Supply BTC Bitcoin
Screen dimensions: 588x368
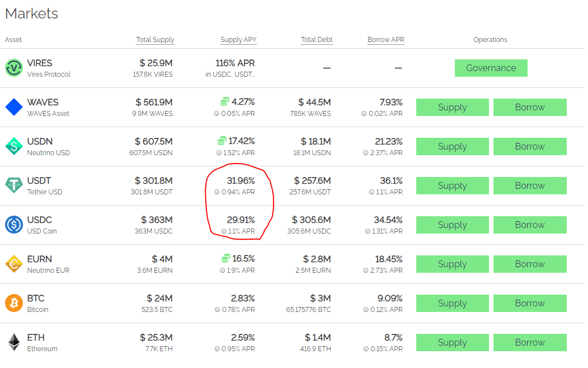tap(452, 303)
